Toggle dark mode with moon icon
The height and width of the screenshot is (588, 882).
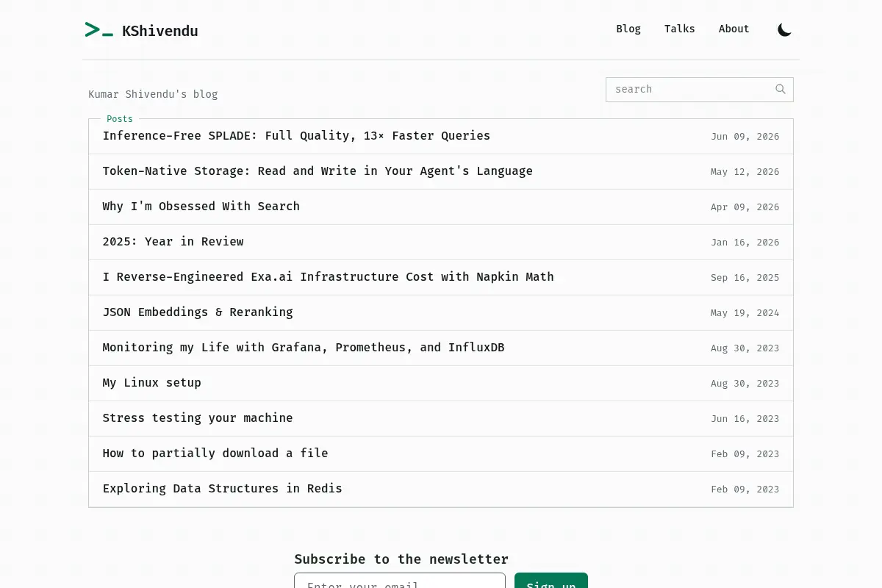pyautogui.click(x=785, y=30)
